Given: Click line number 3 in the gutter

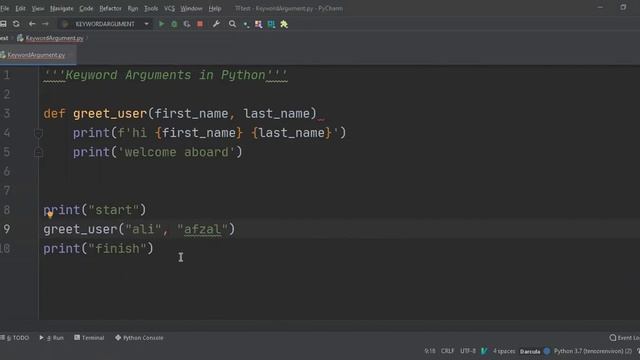Looking at the screenshot, I should pyautogui.click(x=7, y=113).
